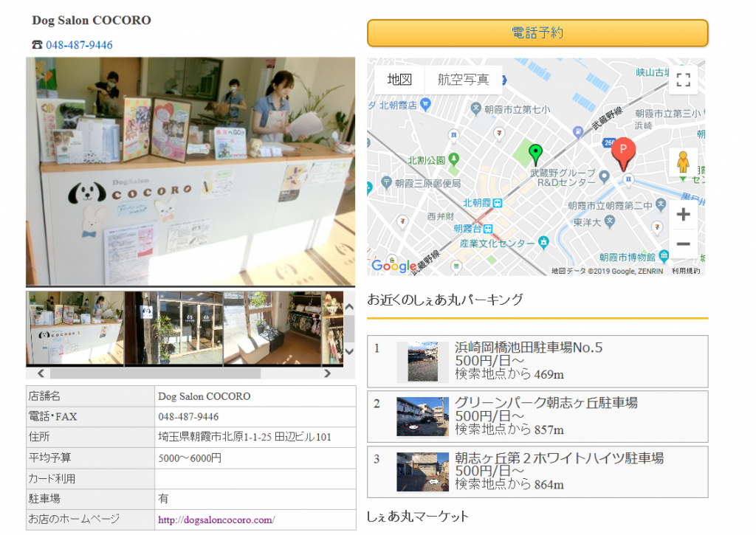Click the しぇあ丸マーケット heading
The height and width of the screenshot is (535, 756).
click(418, 517)
